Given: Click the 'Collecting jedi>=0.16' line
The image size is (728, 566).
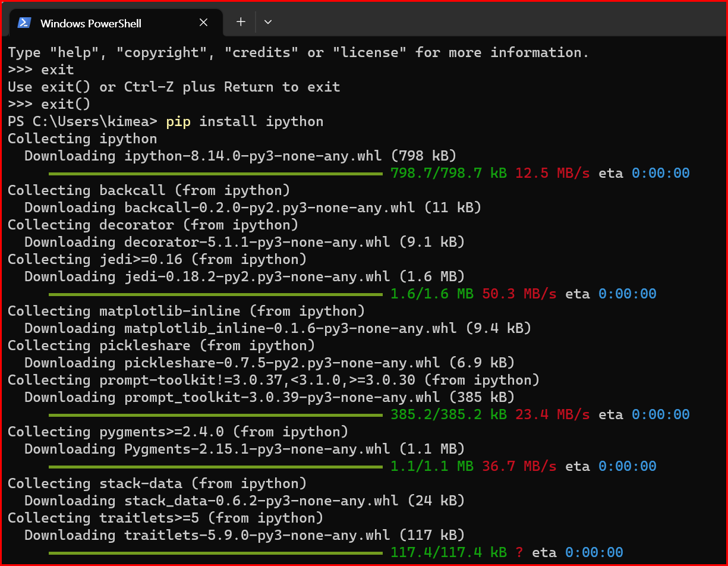Looking at the screenshot, I should [x=157, y=259].
